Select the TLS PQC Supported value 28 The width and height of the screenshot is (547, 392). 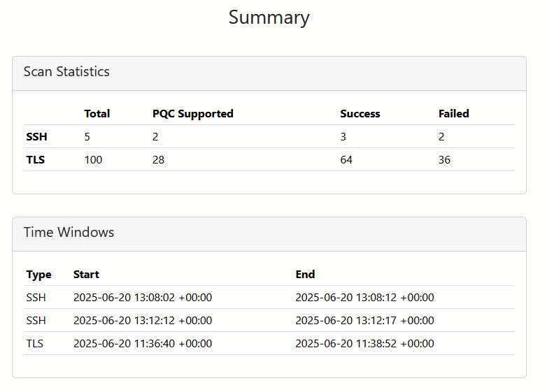pyautogui.click(x=159, y=160)
